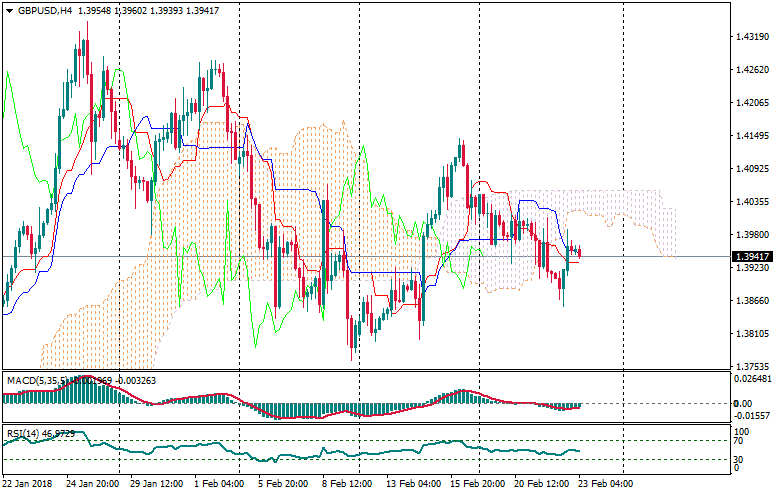Screen dimensions: 773x495
Task: Click the dropdown triangle beside GBPUSD,H4
Action: (x=9, y=10)
